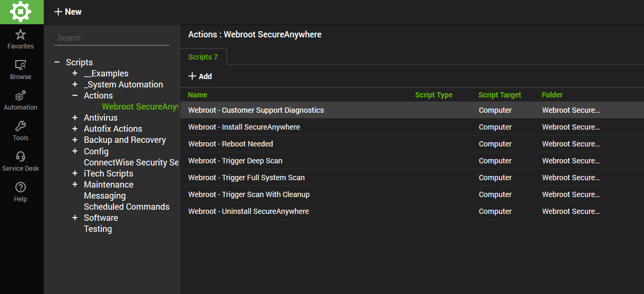Image resolution: width=644 pixels, height=294 pixels.
Task: Click Add script button
Action: 200,76
